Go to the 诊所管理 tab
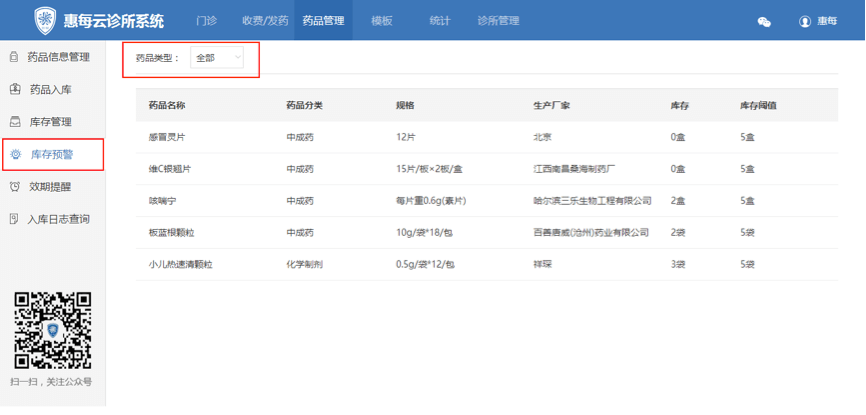The width and height of the screenshot is (866, 415). click(x=498, y=21)
